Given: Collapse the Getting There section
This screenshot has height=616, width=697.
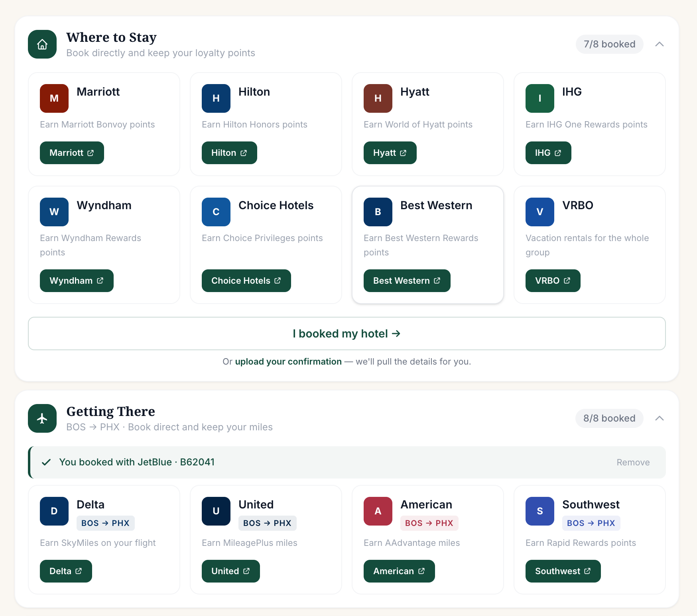Looking at the screenshot, I should pyautogui.click(x=660, y=418).
